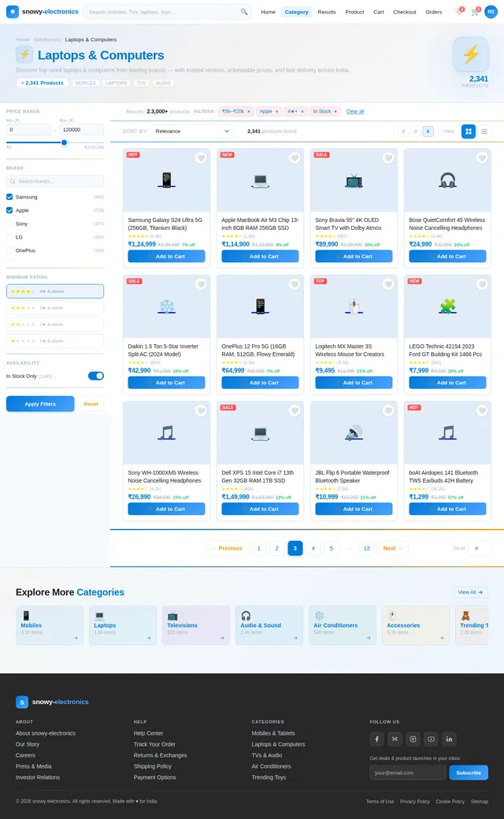Viewport: 504px width, 819px height.
Task: Open the Sort By Relevance dropdown
Action: pyautogui.click(x=192, y=131)
